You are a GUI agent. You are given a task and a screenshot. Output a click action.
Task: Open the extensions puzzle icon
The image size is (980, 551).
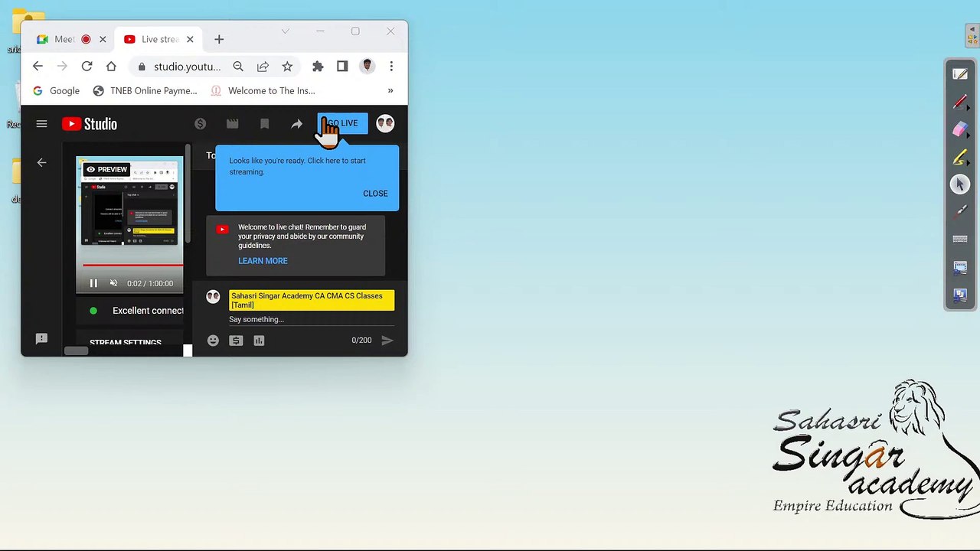(x=318, y=67)
